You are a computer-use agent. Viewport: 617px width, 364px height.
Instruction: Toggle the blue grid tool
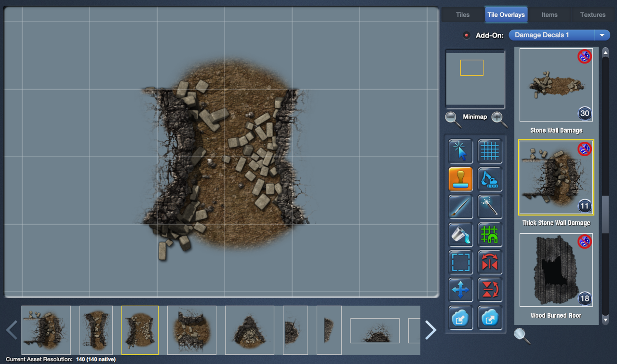tap(490, 151)
